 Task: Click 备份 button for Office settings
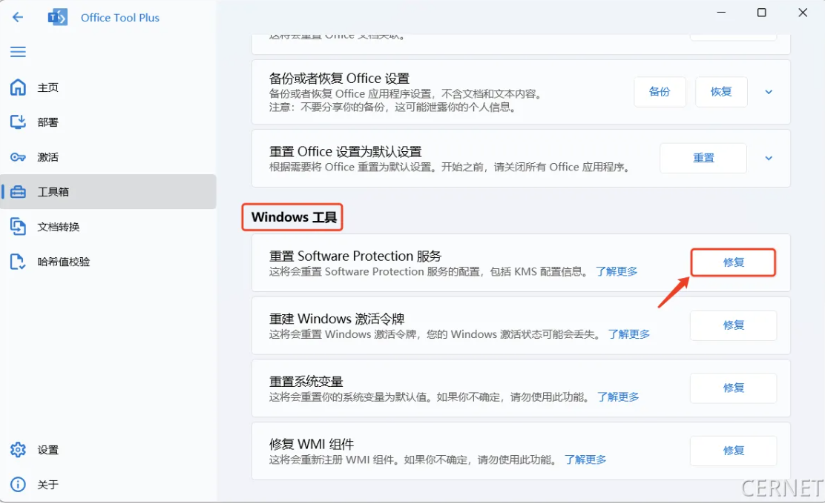pos(660,92)
